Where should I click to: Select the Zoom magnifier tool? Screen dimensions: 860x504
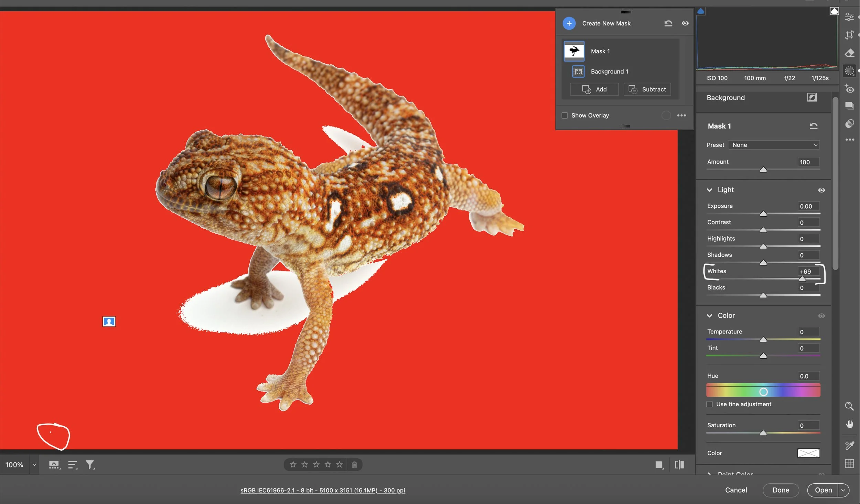tap(849, 406)
